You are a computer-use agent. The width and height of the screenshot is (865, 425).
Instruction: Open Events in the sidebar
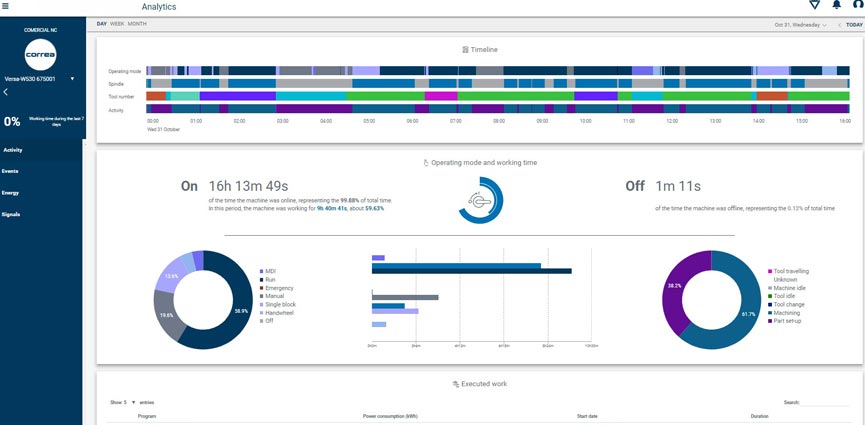10,171
